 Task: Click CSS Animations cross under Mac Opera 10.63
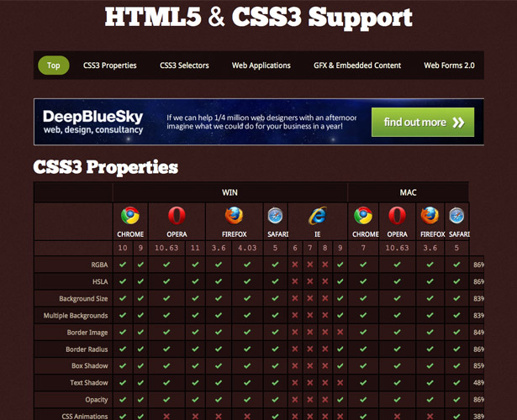pos(397,417)
